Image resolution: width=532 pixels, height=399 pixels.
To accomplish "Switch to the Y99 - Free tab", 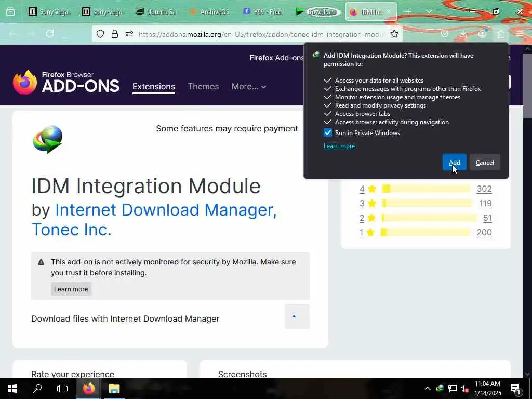I will tap(263, 11).
